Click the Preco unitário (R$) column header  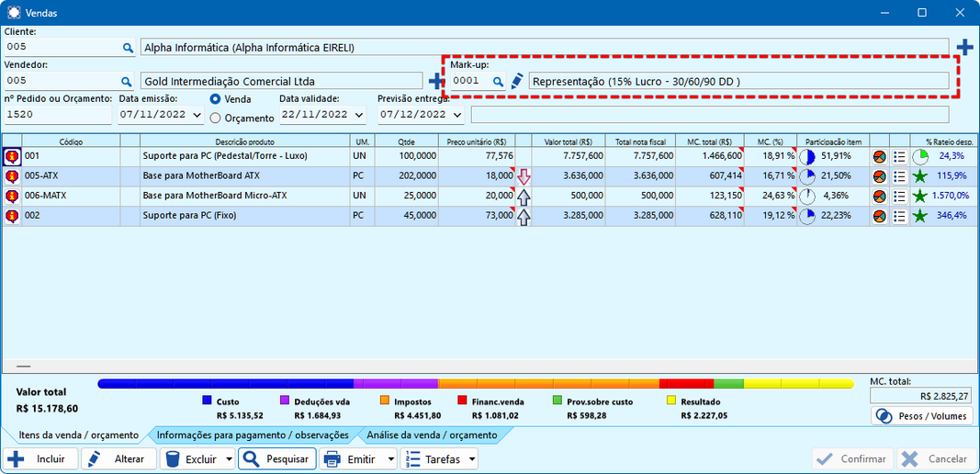477,141
